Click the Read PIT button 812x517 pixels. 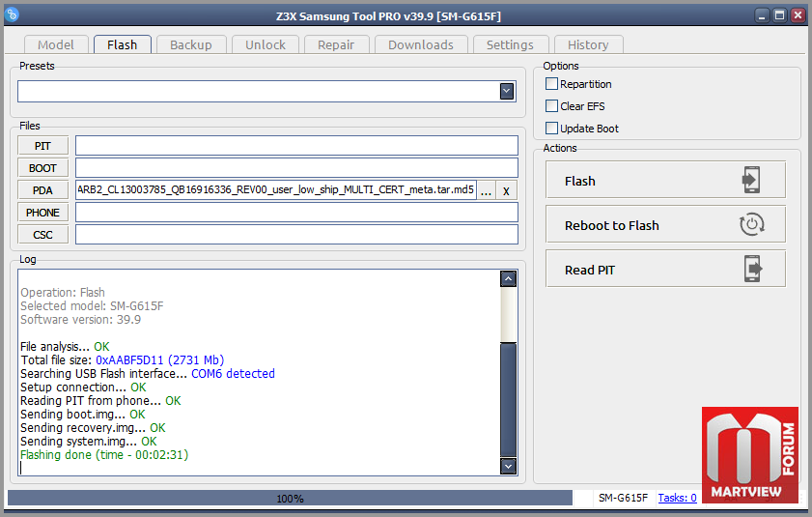[x=665, y=270]
